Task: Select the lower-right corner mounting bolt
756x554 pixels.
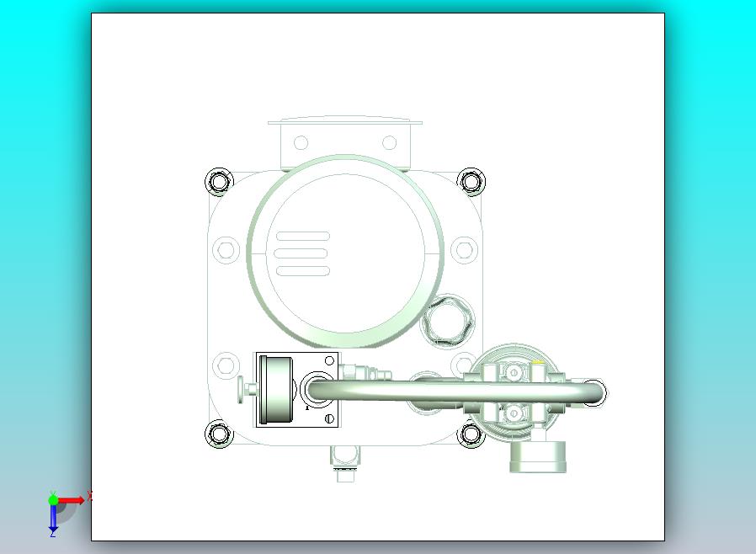Action: [471, 434]
